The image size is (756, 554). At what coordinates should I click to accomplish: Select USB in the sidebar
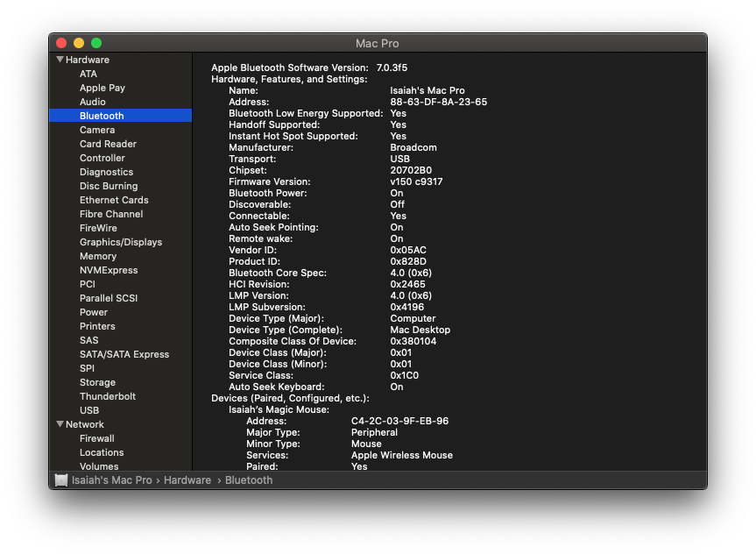[x=89, y=409]
